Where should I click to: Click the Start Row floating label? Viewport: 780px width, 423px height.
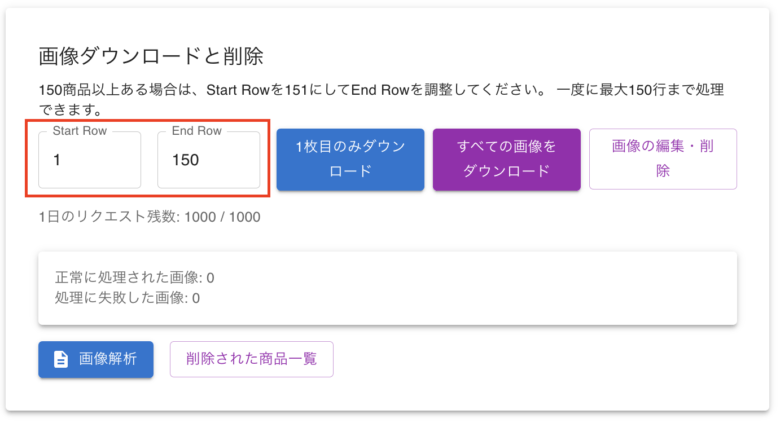[80, 131]
